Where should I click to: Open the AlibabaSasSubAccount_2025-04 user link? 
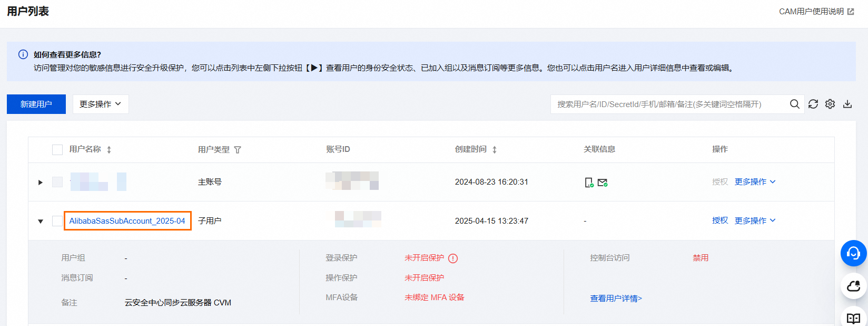[127, 221]
